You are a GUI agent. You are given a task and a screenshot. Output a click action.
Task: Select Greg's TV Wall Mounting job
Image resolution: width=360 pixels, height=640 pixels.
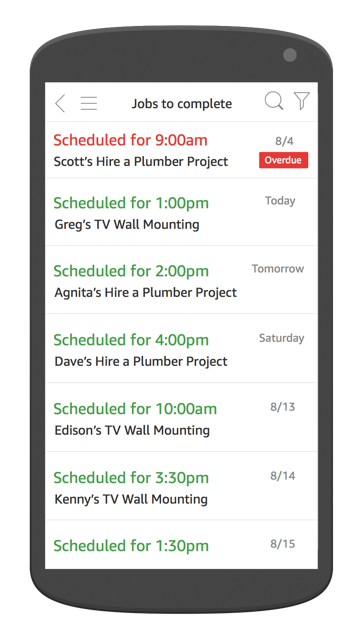[181, 212]
